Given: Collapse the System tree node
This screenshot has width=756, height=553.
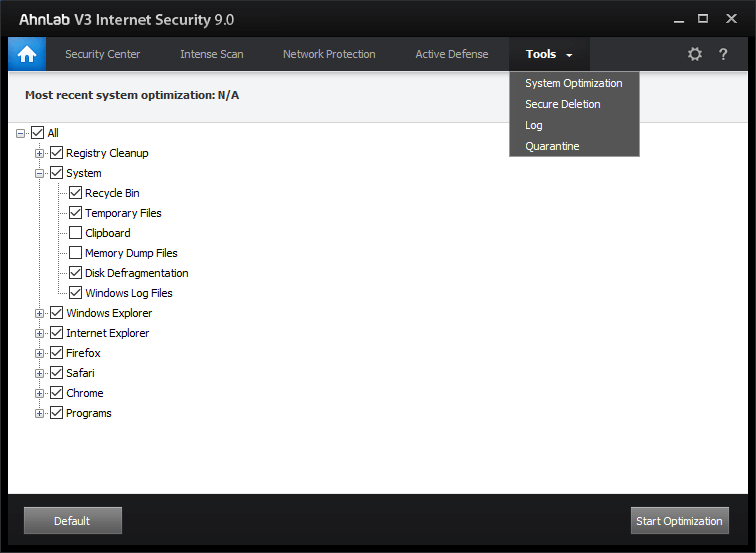Looking at the screenshot, I should (x=40, y=173).
